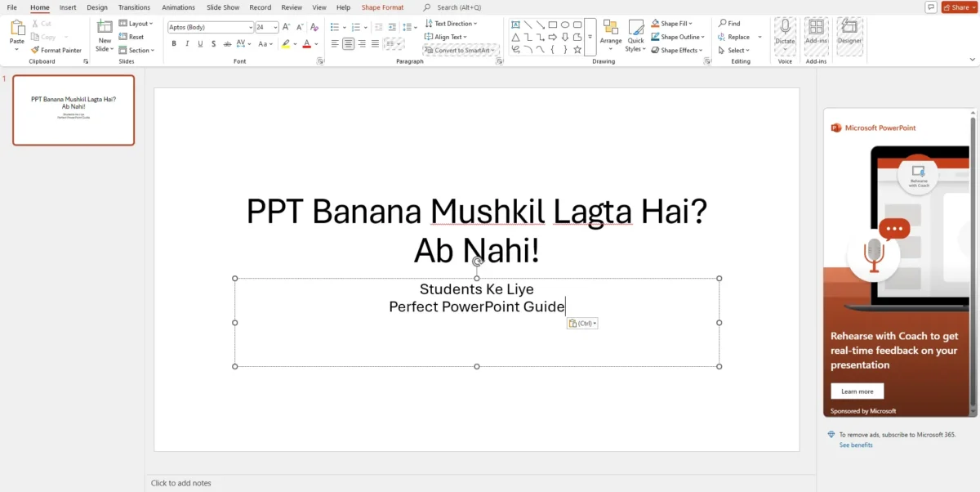Image resolution: width=980 pixels, height=492 pixels.
Task: Click the Learn more button in the ad
Action: click(857, 391)
